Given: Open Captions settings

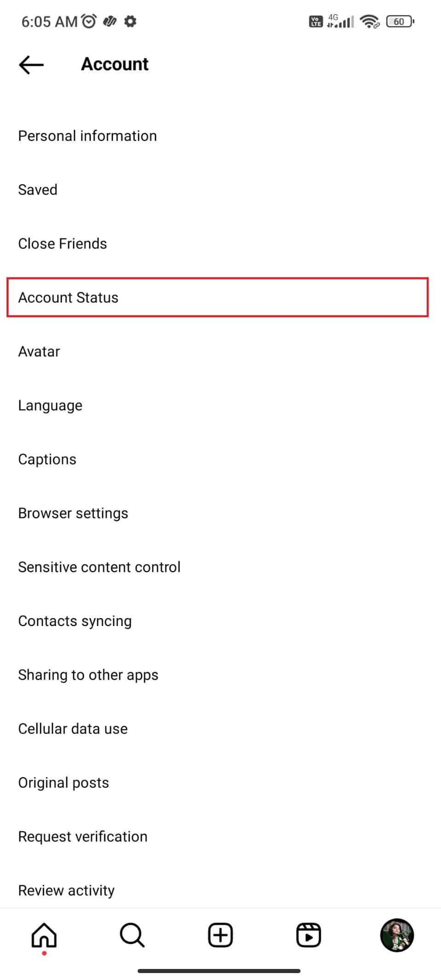Looking at the screenshot, I should pyautogui.click(x=220, y=459).
